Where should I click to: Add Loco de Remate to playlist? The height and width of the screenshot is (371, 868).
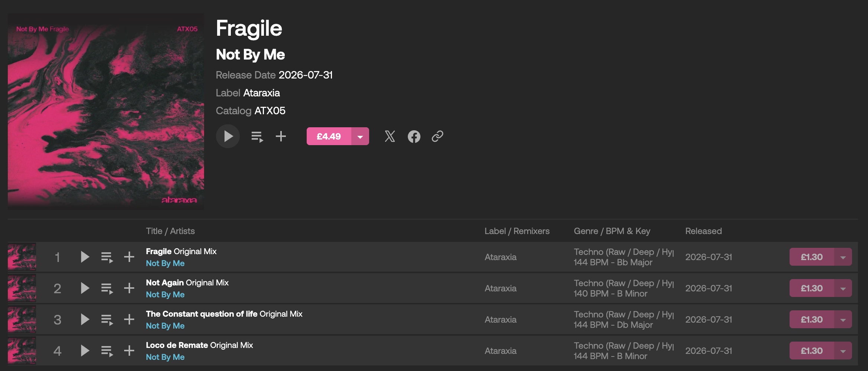(129, 351)
